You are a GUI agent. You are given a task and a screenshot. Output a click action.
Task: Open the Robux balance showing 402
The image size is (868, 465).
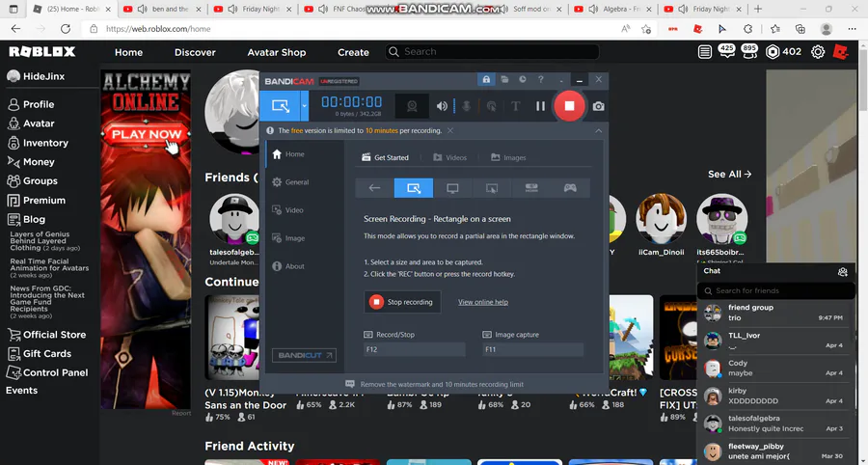pyautogui.click(x=783, y=52)
